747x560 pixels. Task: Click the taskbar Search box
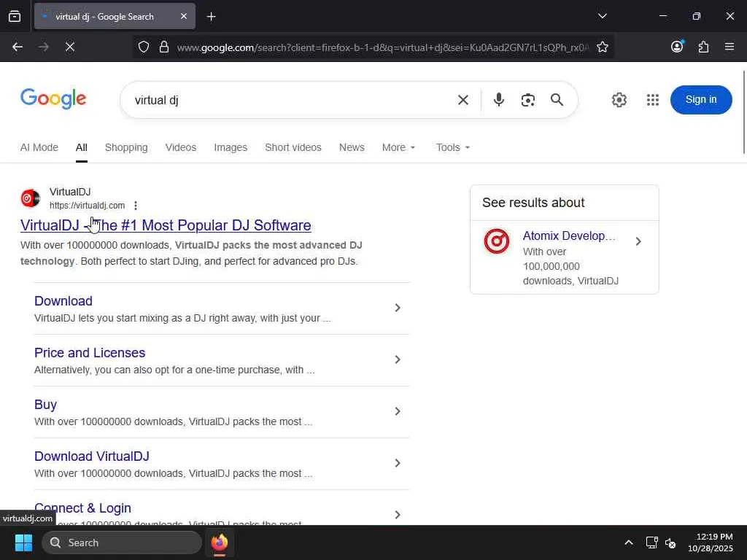coord(122,542)
